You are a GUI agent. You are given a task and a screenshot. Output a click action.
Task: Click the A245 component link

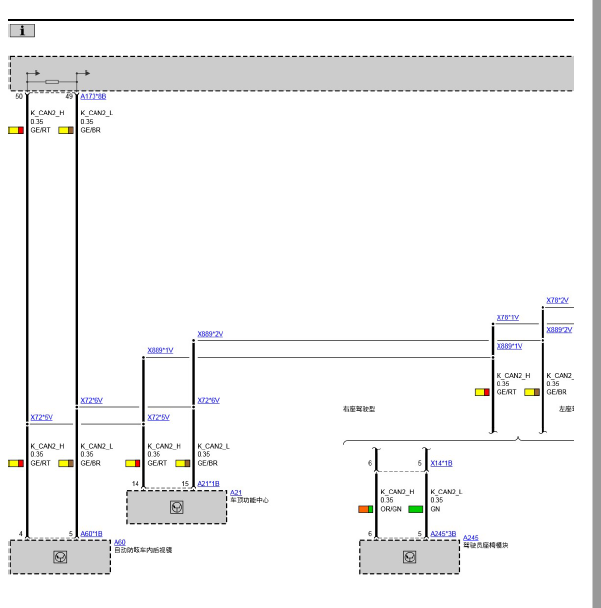(471, 537)
